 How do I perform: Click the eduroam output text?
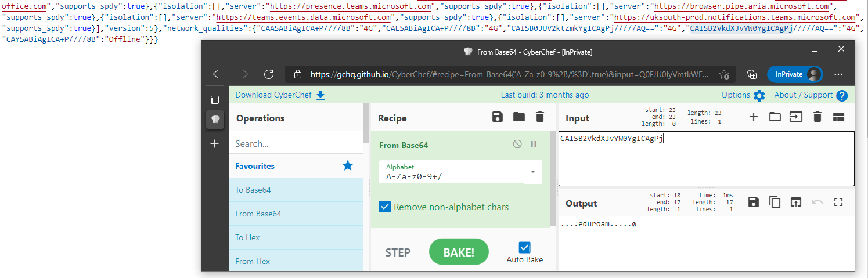tap(598, 224)
